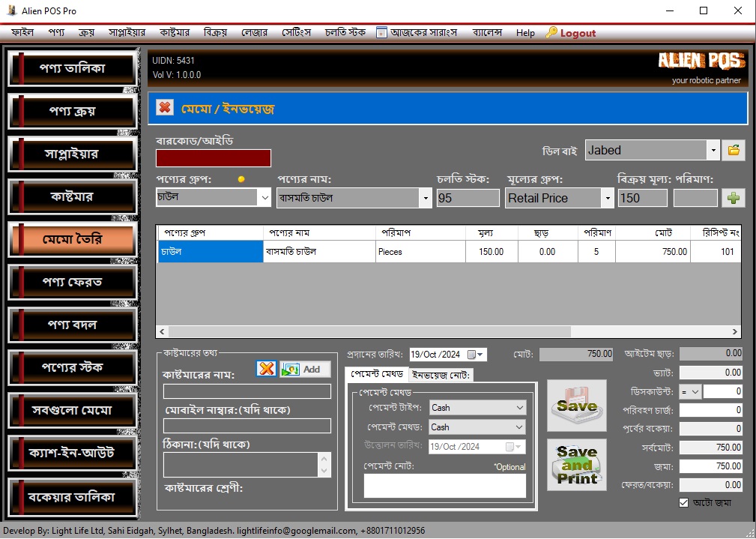Expand the ডিল বাই Jabed dropdown
756x539 pixels.
[712, 150]
